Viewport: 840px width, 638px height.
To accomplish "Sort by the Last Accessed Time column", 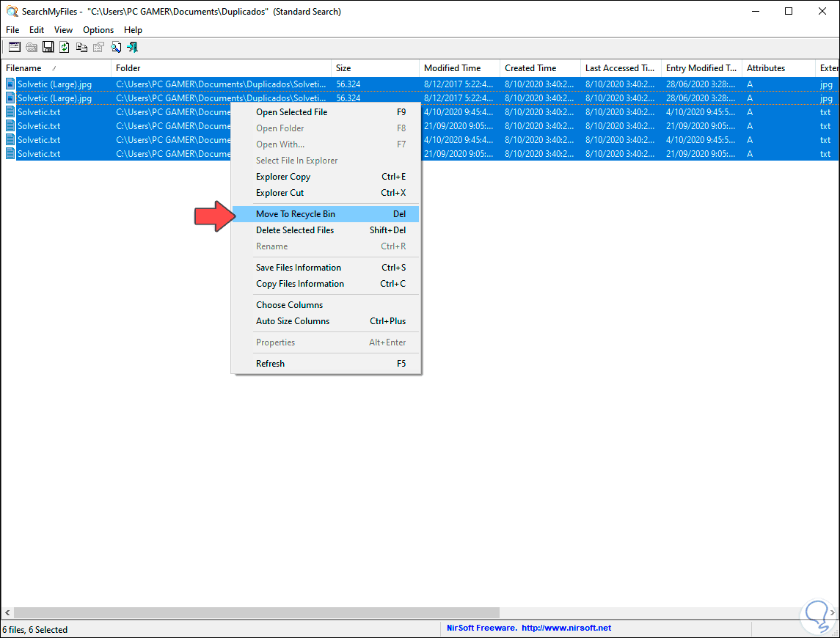I will 621,68.
